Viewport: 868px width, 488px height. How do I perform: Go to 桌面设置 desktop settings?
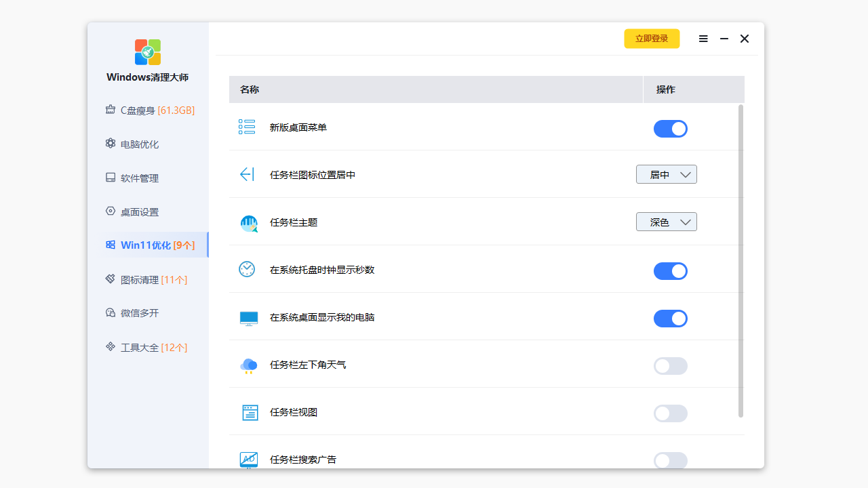click(x=140, y=211)
